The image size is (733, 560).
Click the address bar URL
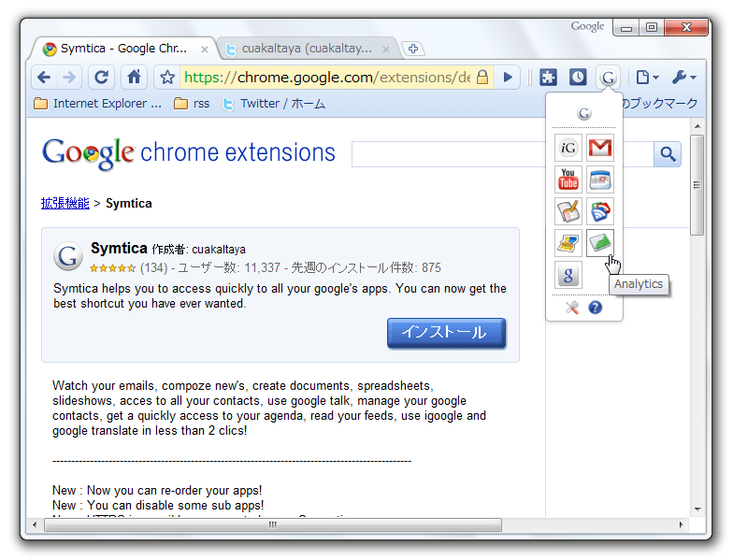(327, 77)
